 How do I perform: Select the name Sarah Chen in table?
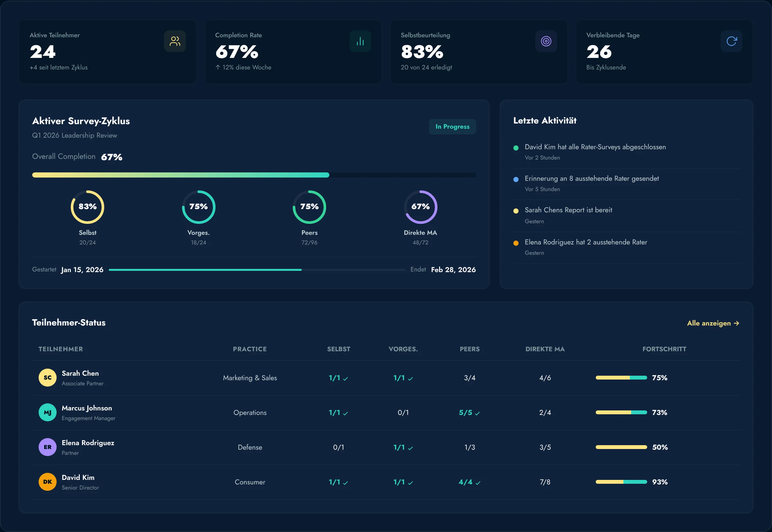point(80,373)
